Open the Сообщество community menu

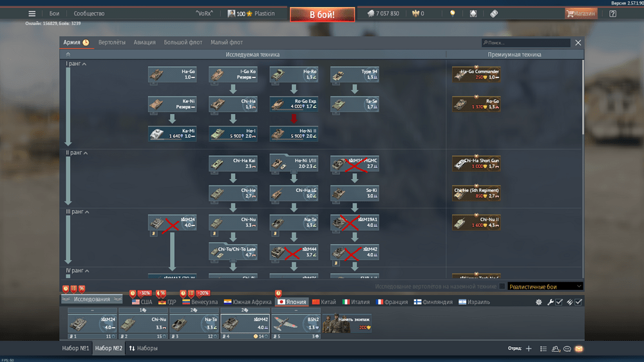(89, 14)
